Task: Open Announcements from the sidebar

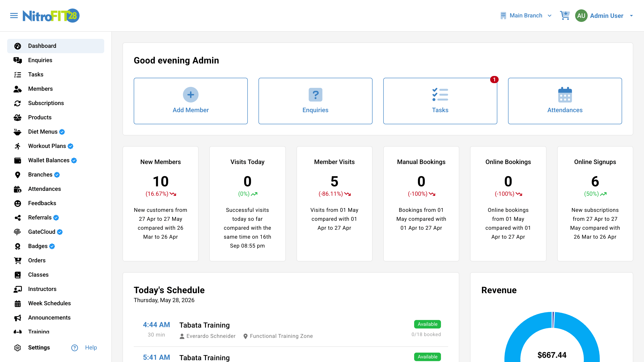Action: [55, 318]
